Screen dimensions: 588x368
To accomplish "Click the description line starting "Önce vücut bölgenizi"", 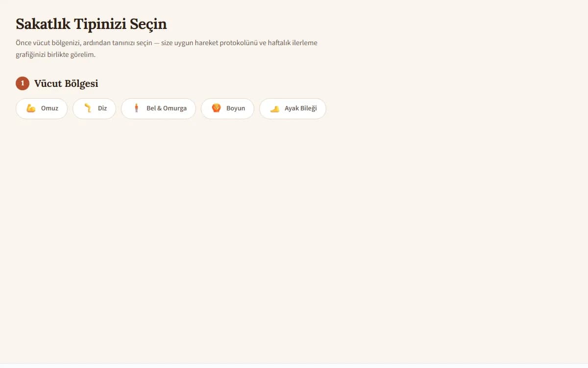I will coord(167,43).
